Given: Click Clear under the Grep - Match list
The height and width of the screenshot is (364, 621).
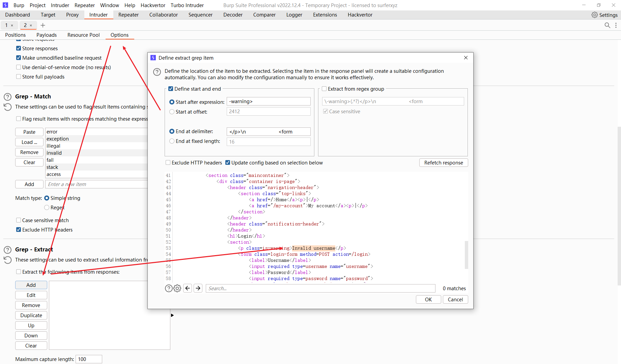Looking at the screenshot, I should 29,162.
